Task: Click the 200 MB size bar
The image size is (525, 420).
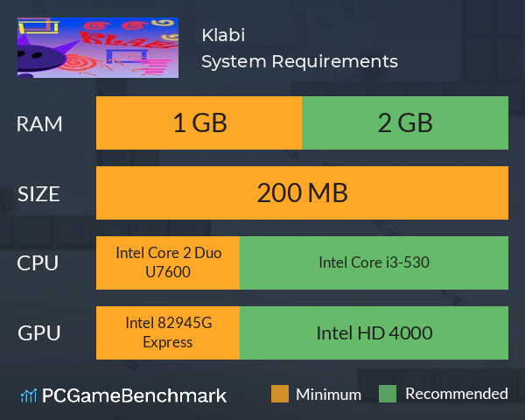Action: 302,192
